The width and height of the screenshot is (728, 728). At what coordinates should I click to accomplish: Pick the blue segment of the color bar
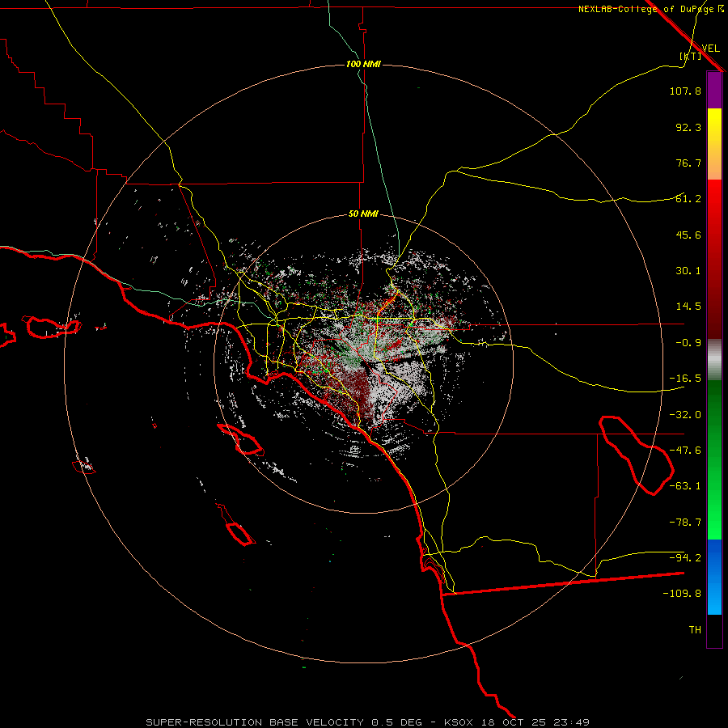pyautogui.click(x=714, y=577)
